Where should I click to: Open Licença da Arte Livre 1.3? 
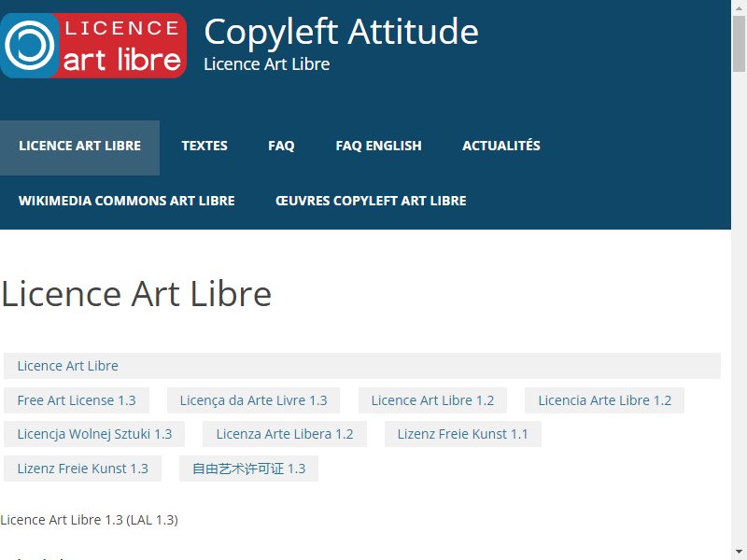click(253, 400)
